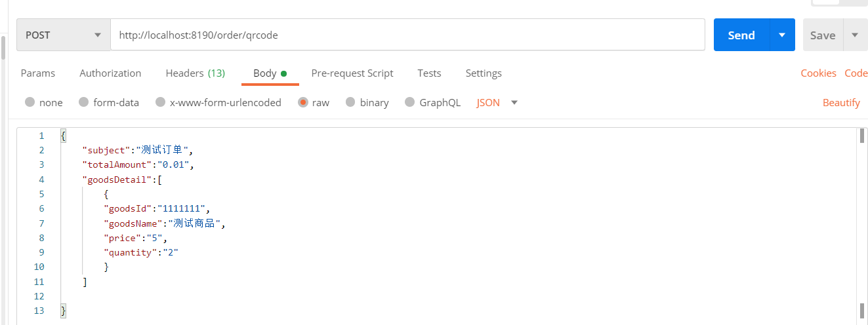Click the Beautify link
This screenshot has width=868, height=325.
(841, 102)
